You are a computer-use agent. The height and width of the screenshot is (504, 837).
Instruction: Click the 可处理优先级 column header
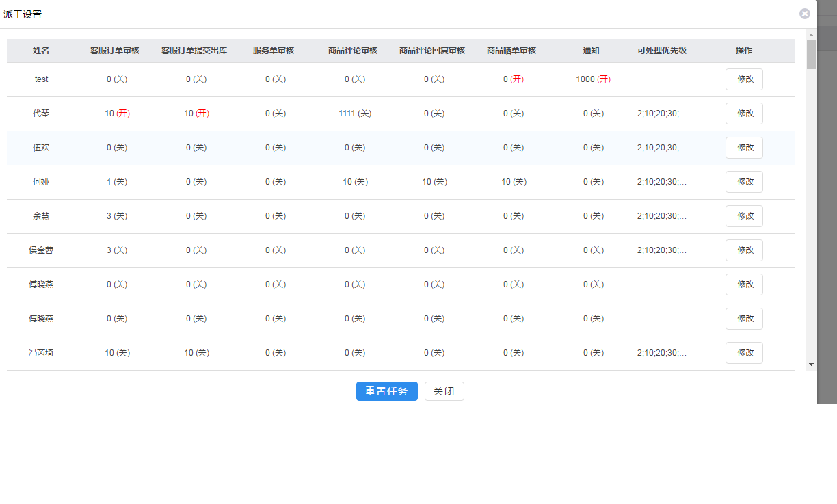click(x=661, y=51)
